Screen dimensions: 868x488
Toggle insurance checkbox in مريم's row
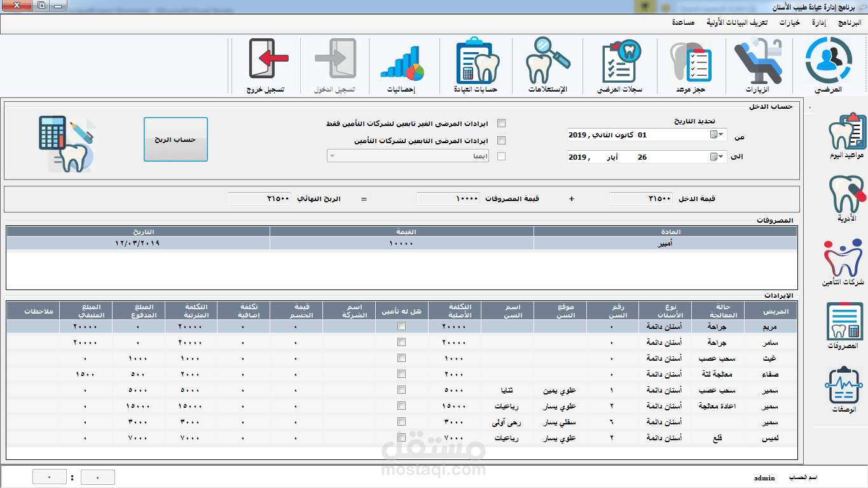(x=401, y=326)
